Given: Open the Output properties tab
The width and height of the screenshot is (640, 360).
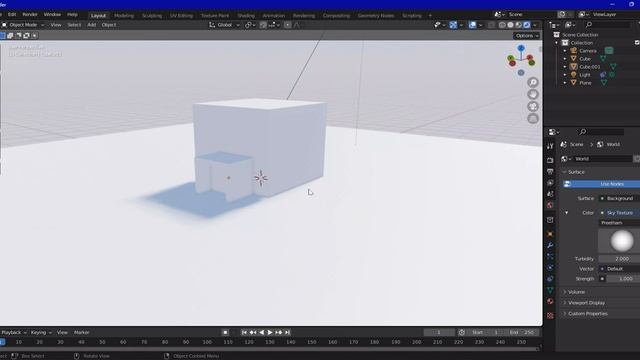Looking at the screenshot, I should pyautogui.click(x=550, y=171).
